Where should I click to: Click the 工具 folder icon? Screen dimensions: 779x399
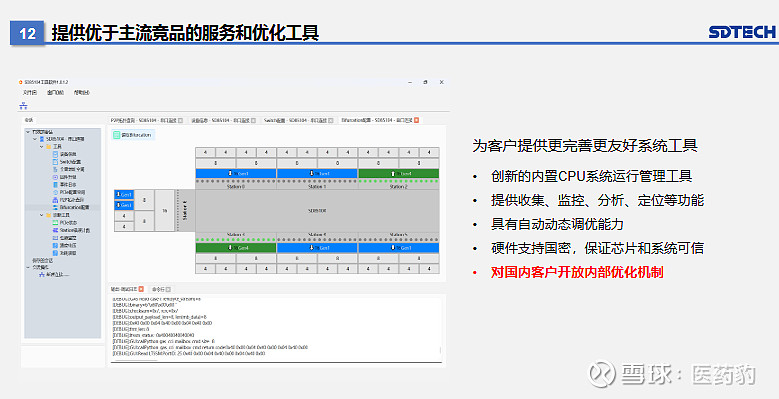tap(49, 147)
